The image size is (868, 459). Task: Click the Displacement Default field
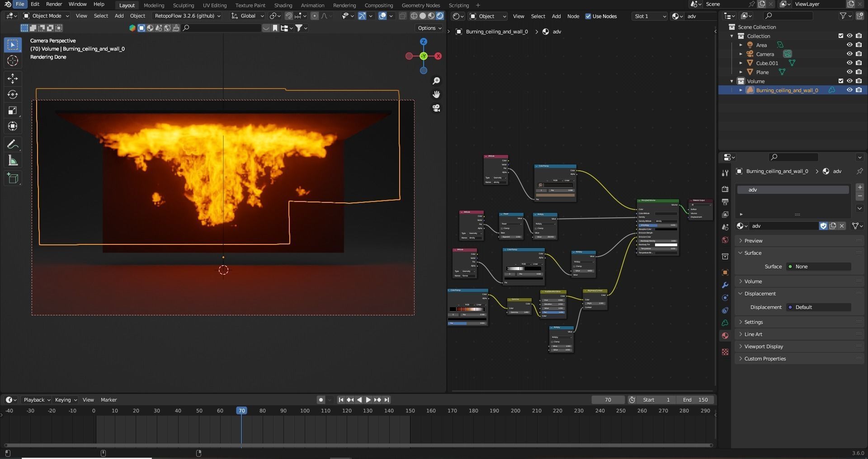tap(819, 307)
